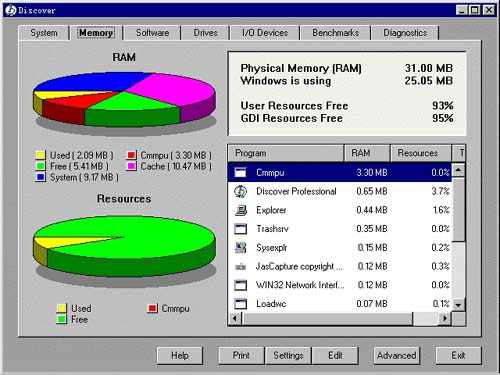Viewport: 500px width, 375px height.
Task: Open the Benchmarks tab
Action: pyautogui.click(x=335, y=33)
